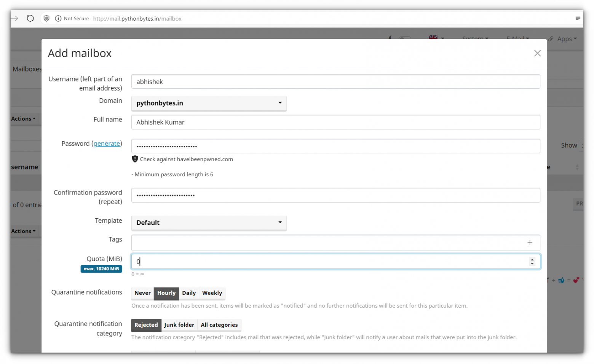The height and width of the screenshot is (364, 594).
Task: Set quarantine notifications to Daily
Action: coord(189,293)
